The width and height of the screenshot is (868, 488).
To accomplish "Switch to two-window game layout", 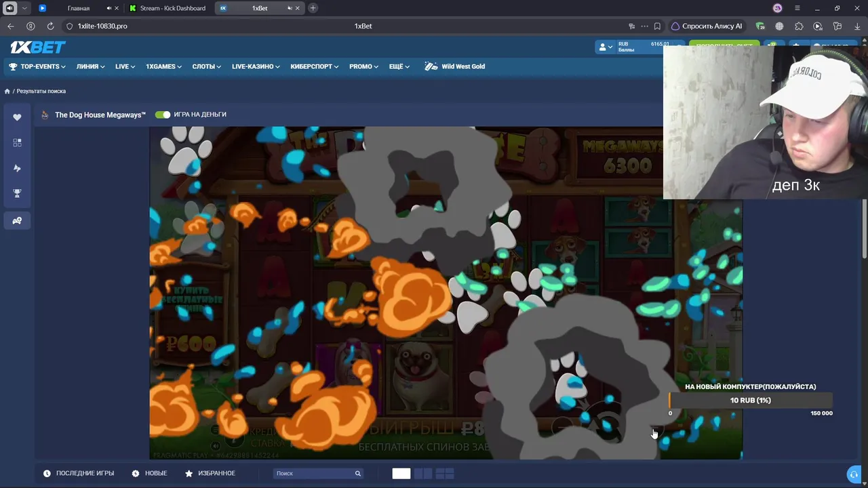I will pos(423,473).
